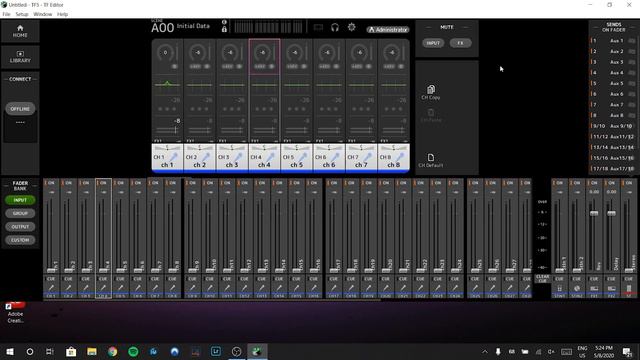
Task: Toggle ch 17 fader strip ON button
Action: click(x=333, y=183)
